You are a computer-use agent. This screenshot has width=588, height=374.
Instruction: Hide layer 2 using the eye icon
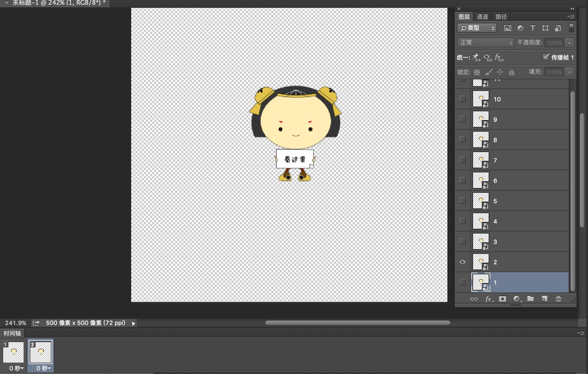point(462,262)
